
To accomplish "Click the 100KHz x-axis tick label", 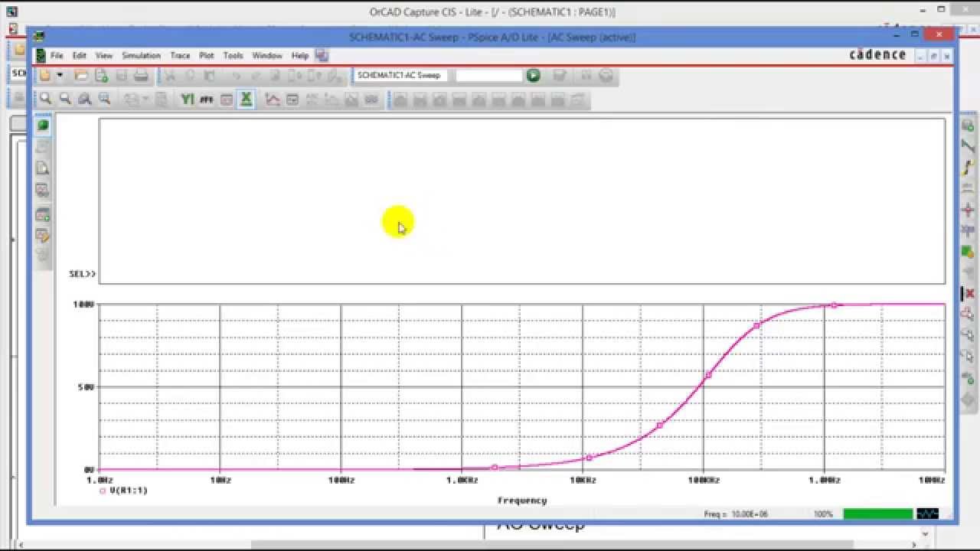I will pyautogui.click(x=704, y=480).
